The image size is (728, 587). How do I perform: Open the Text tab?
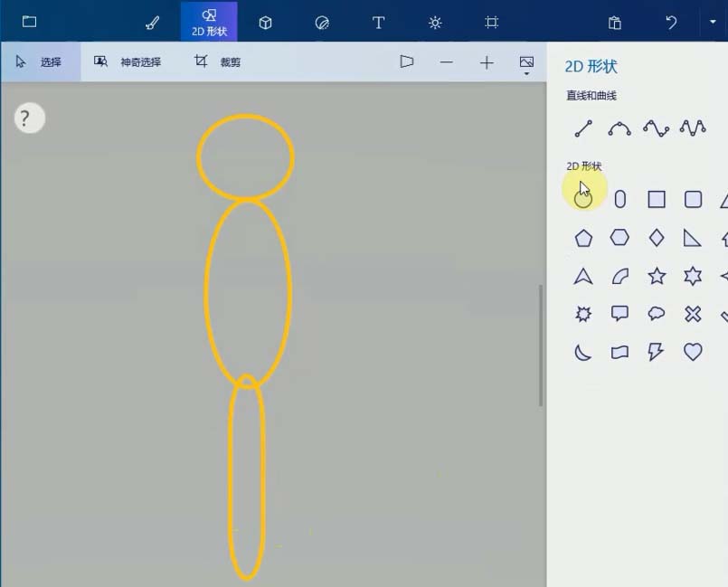(x=378, y=23)
